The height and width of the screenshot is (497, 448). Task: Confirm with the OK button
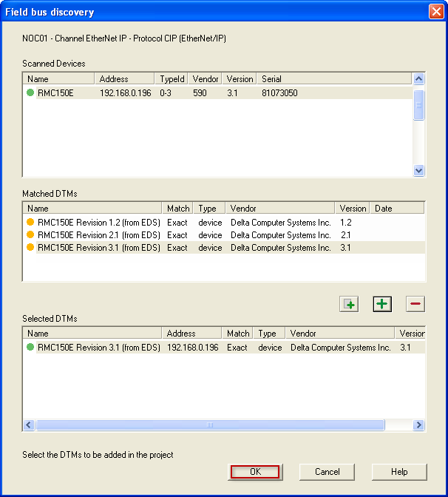tap(255, 472)
